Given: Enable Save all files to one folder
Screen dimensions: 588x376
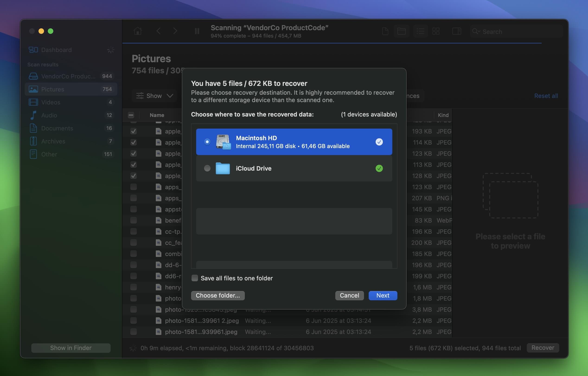Looking at the screenshot, I should coord(195,278).
